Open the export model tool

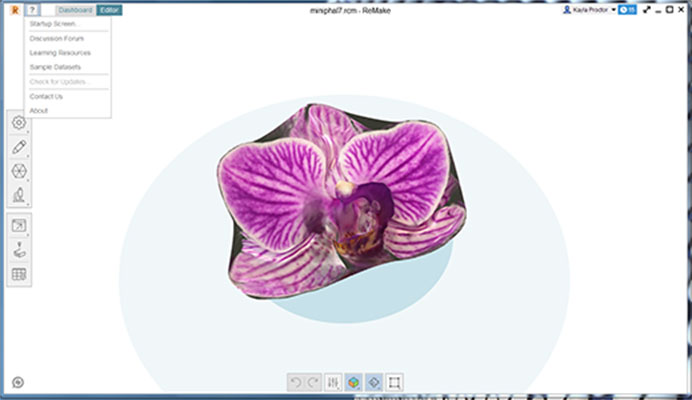coord(19,226)
